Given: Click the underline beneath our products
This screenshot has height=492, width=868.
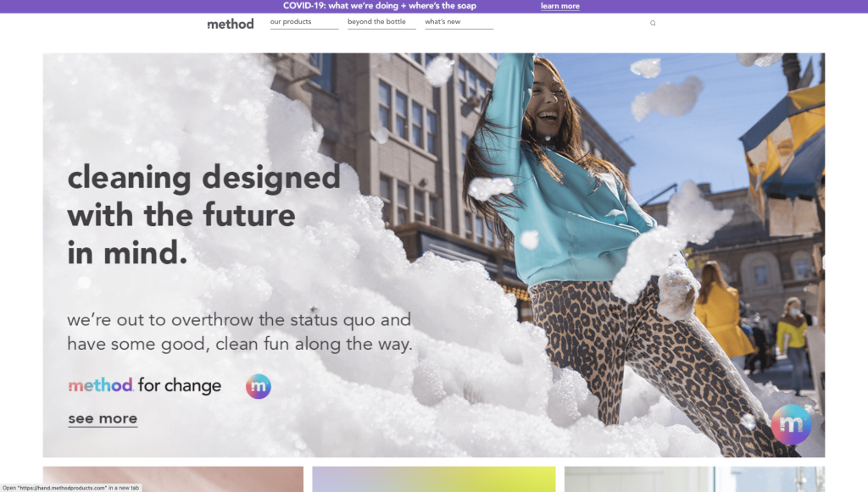Looking at the screenshot, I should (x=304, y=29).
